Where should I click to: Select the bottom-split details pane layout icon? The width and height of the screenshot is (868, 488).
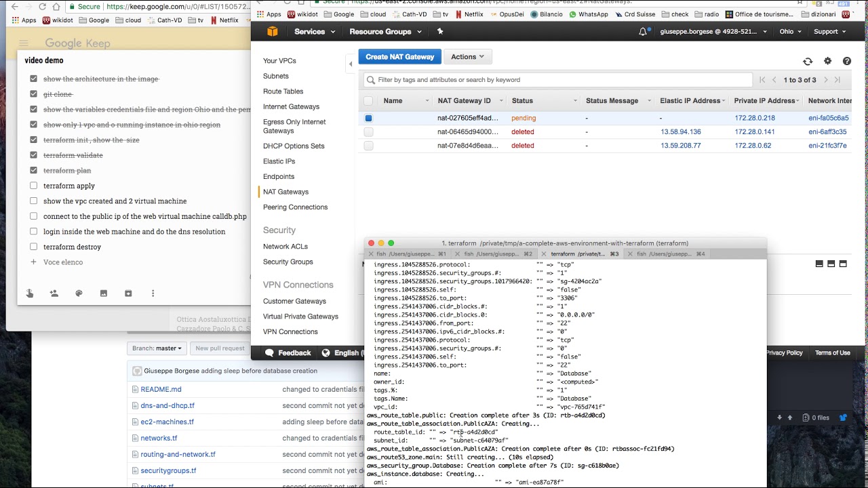pos(819,264)
